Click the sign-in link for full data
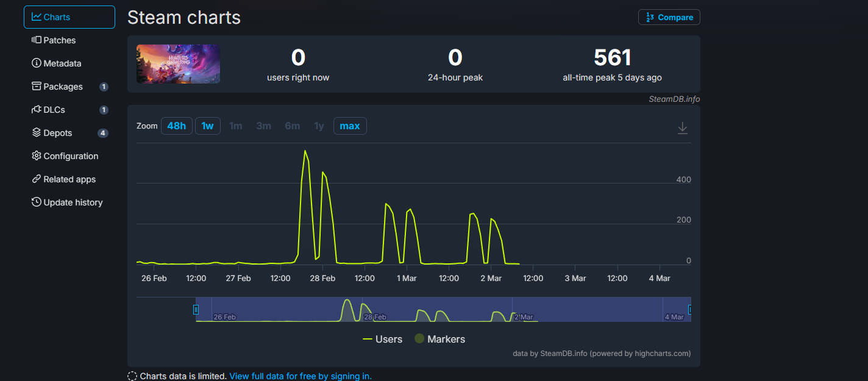 click(x=300, y=376)
